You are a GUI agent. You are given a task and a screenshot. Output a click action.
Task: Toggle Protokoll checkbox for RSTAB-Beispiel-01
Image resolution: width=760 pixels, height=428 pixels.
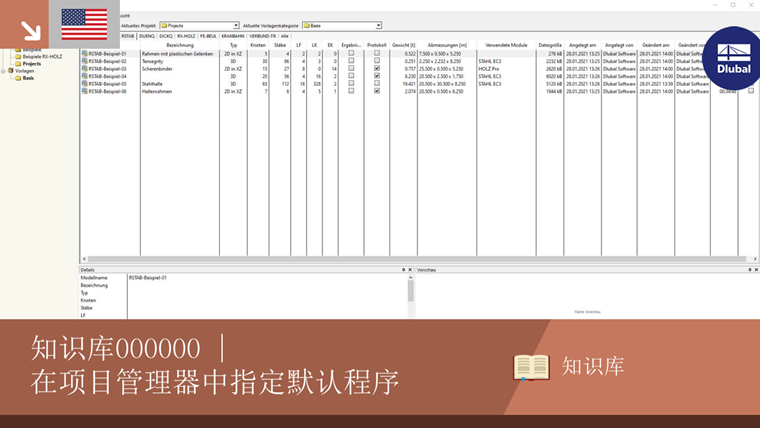pos(377,53)
